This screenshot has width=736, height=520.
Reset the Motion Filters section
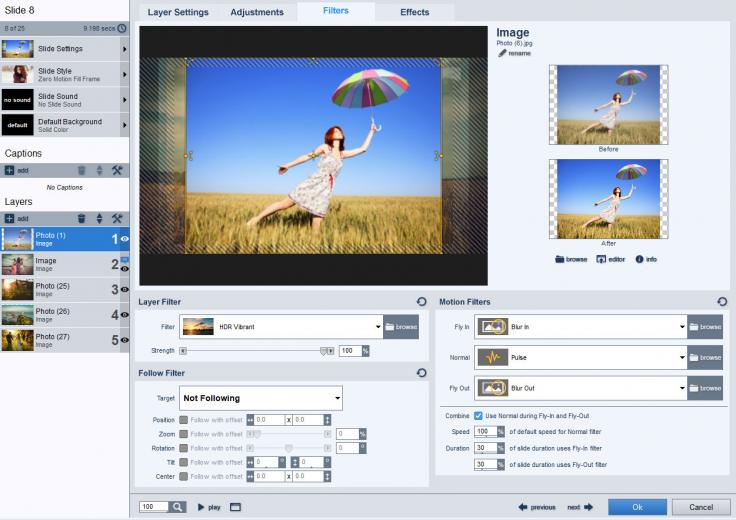722,301
